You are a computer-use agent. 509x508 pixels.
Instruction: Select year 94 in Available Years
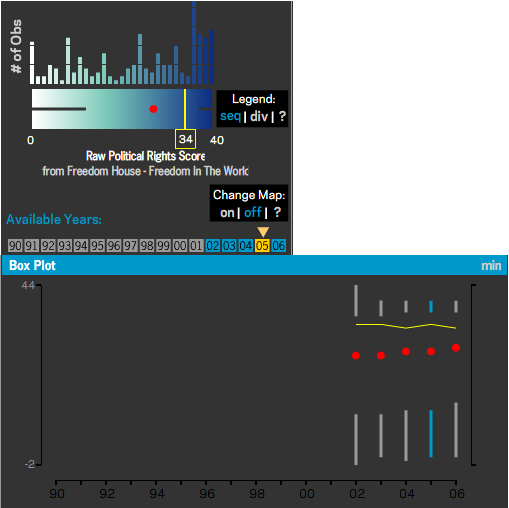(81, 246)
